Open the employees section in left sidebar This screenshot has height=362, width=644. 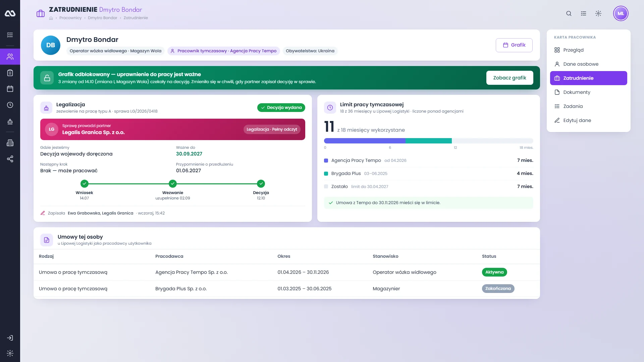point(10,57)
